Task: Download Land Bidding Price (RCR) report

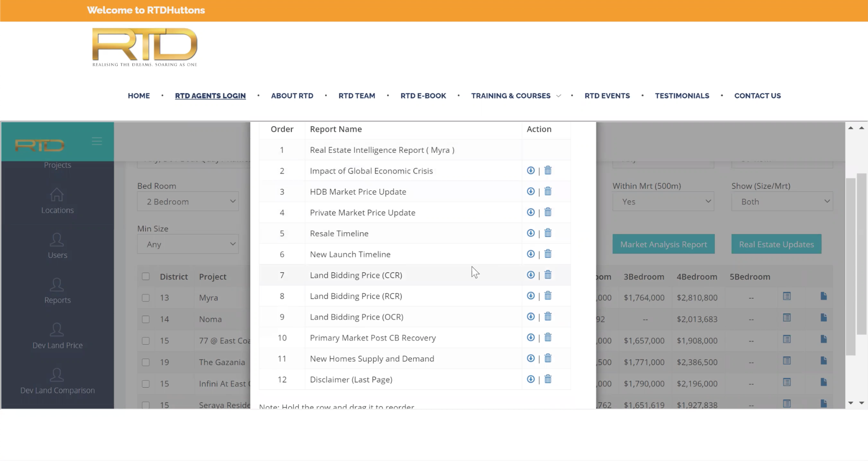Action: coord(531,296)
